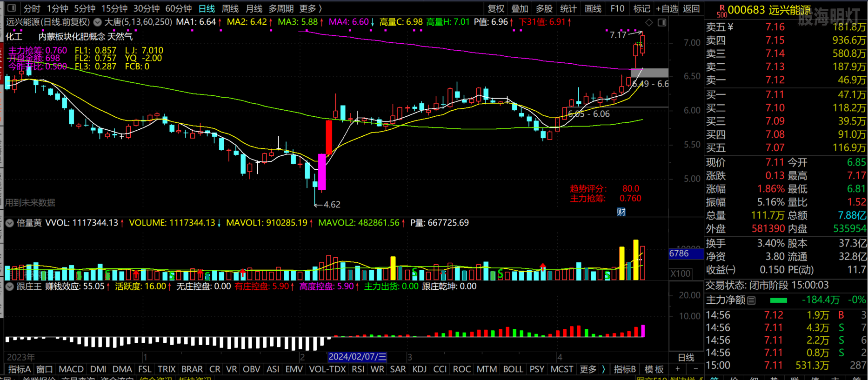The width and height of the screenshot is (868, 380).
Task: Open the 多周期 multi-period view
Action: [x=281, y=8]
